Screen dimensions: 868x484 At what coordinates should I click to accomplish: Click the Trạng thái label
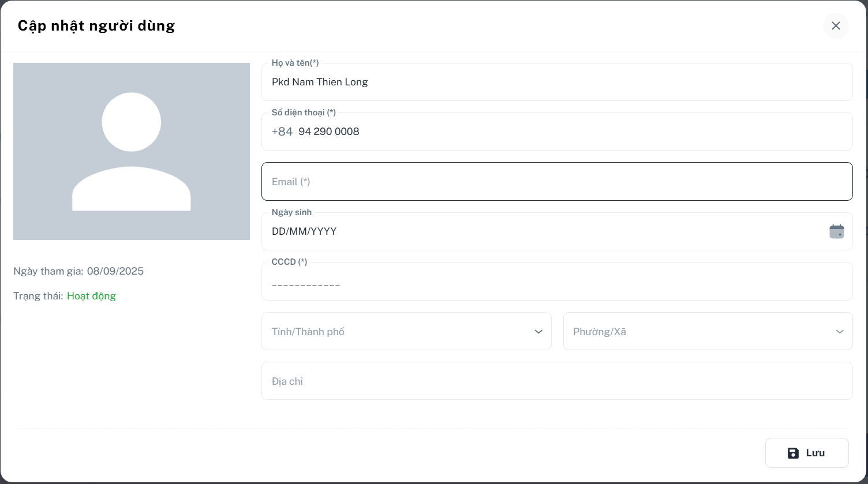[38, 296]
